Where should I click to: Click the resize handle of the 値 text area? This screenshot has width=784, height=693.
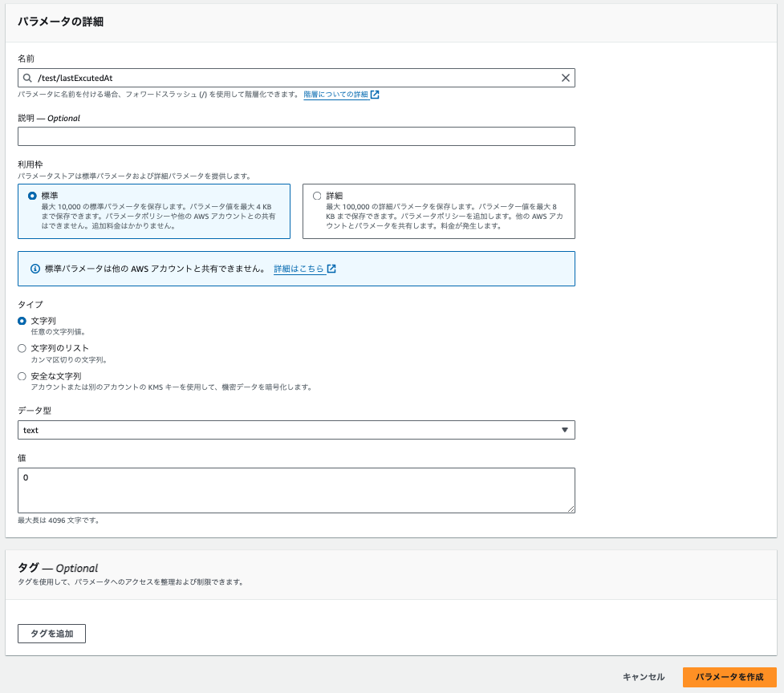pyautogui.click(x=571, y=509)
